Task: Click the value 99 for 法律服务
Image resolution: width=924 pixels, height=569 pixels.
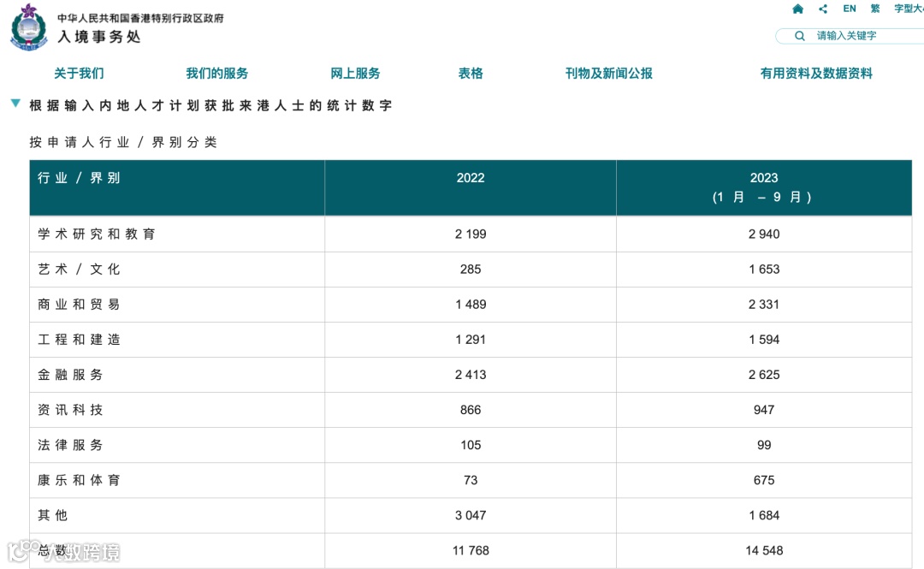Action: coord(764,445)
